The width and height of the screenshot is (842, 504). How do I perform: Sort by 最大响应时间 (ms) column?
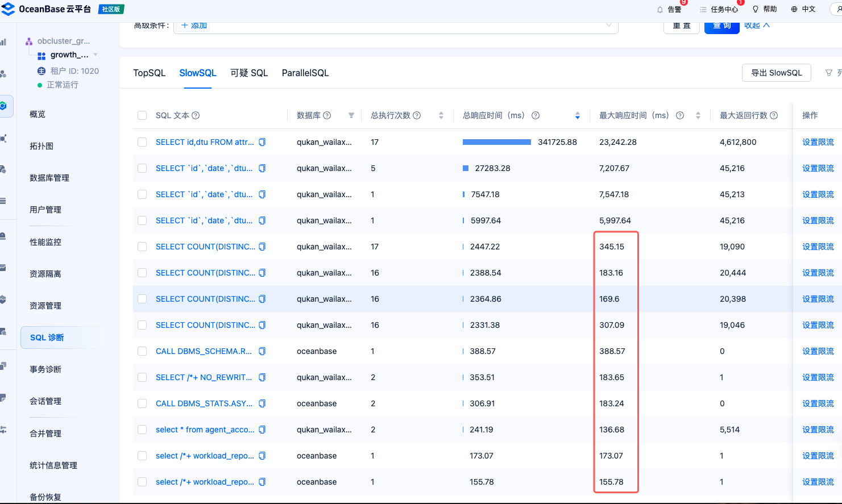coord(698,115)
